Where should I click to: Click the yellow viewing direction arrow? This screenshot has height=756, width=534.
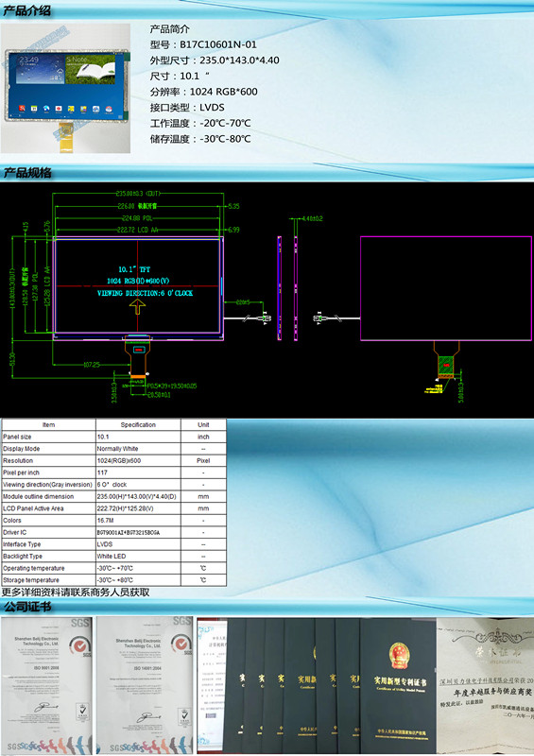138,306
